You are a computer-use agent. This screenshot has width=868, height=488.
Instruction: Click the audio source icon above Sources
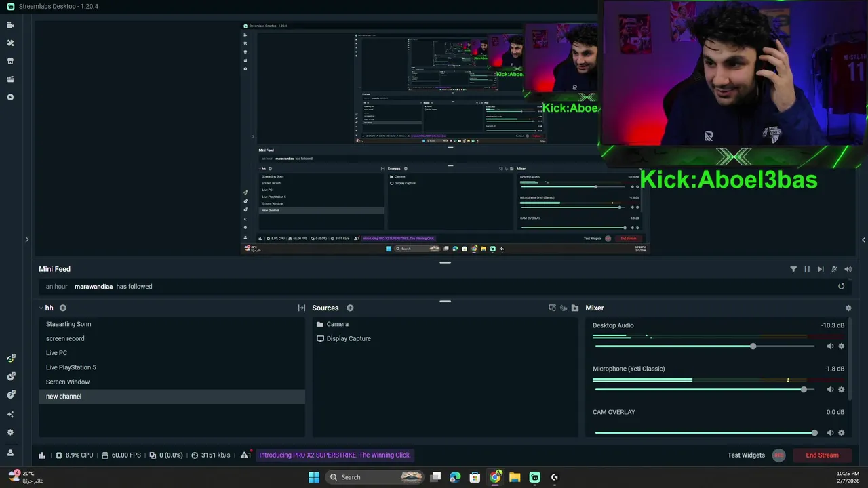564,308
